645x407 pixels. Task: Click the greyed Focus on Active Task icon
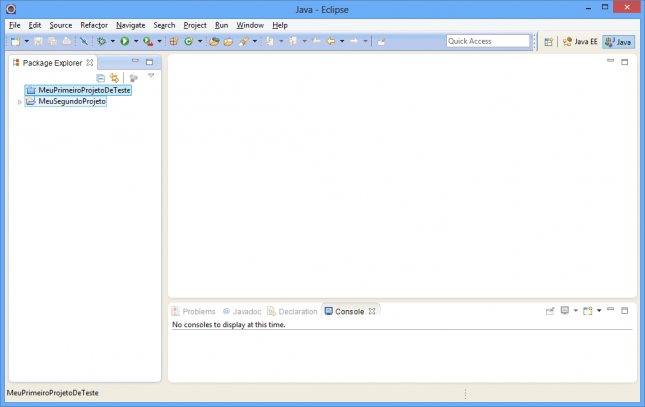[x=133, y=78]
